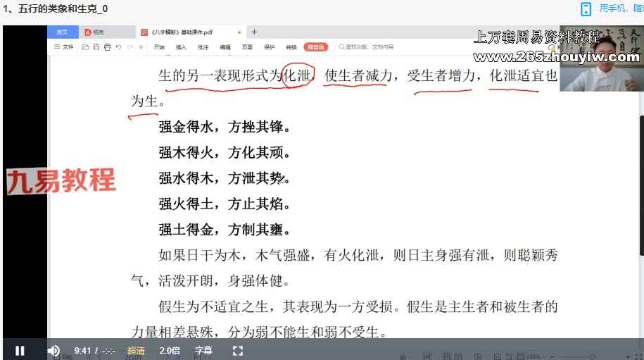Switch to the 首页 home tab
Screen dimensions: 644x360
(x=63, y=32)
